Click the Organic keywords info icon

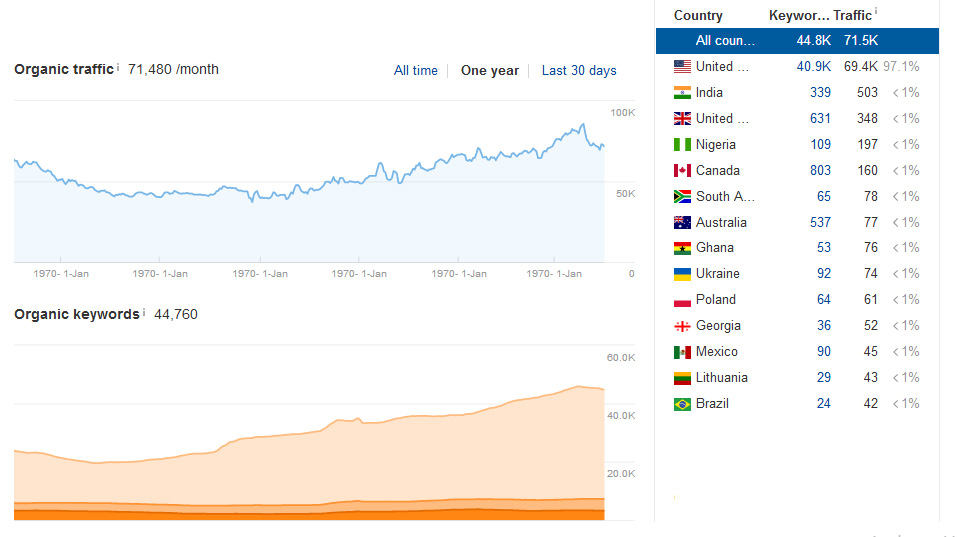pos(144,312)
